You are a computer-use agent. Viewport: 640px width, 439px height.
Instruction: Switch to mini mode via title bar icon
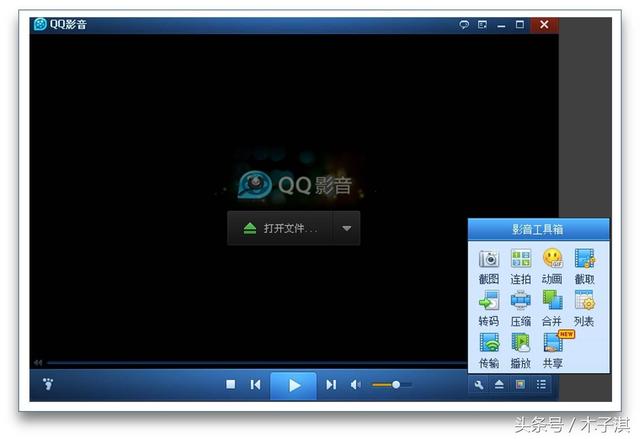[x=482, y=24]
